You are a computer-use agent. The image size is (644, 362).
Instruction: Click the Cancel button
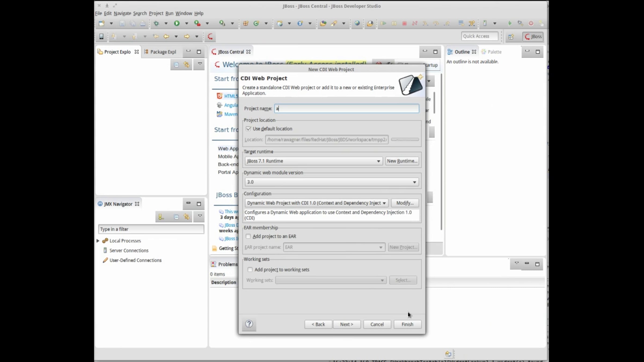pos(377,324)
